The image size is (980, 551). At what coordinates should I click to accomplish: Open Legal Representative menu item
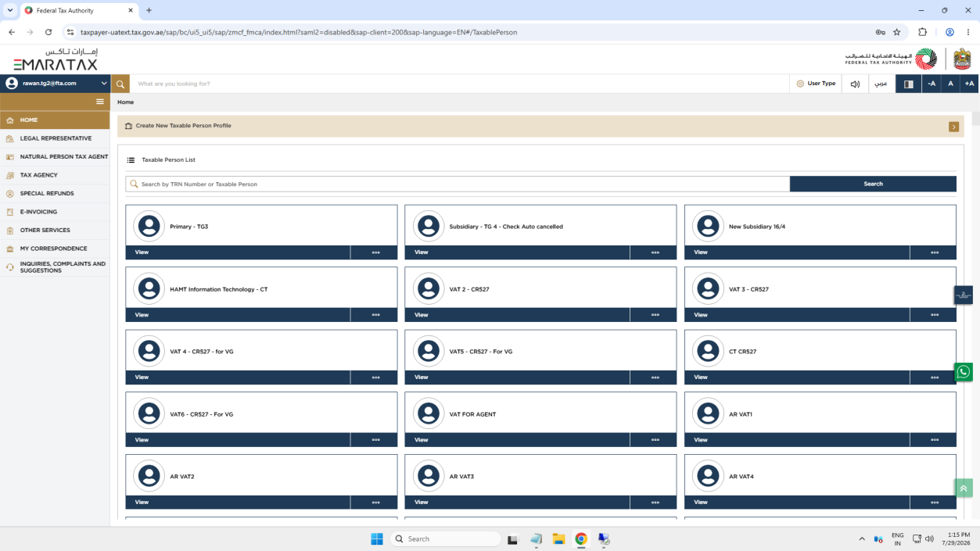pos(55,138)
